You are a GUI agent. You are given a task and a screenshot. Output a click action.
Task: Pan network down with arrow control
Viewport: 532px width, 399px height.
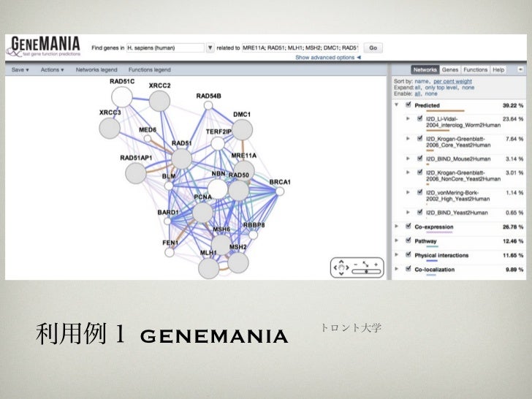tap(341, 274)
